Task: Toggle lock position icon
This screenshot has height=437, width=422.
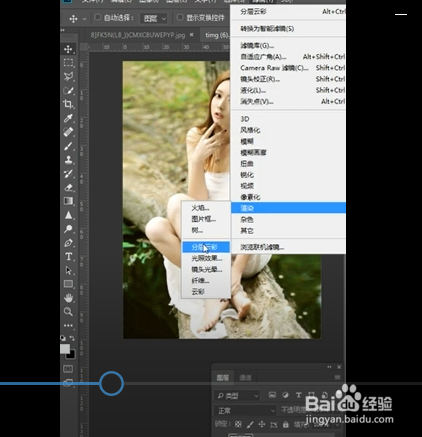Action: 262,424
